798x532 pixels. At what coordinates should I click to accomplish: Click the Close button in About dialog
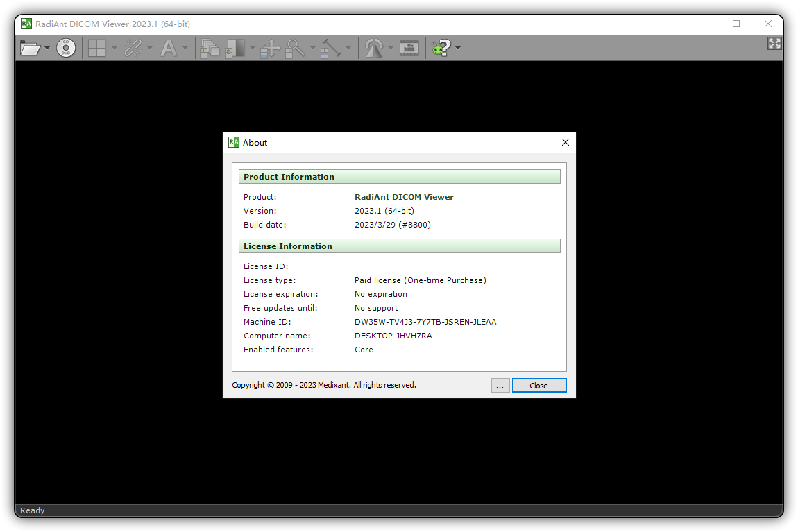539,386
